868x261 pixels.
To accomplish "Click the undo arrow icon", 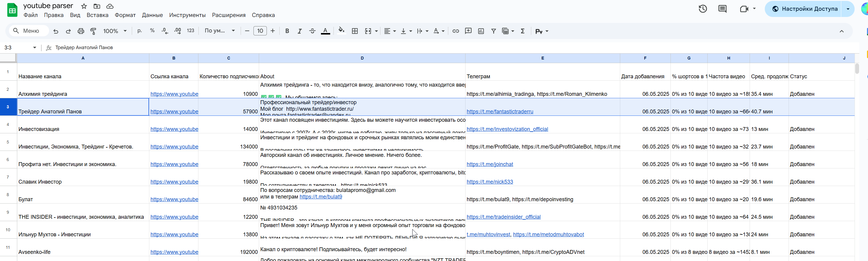I will tap(56, 31).
